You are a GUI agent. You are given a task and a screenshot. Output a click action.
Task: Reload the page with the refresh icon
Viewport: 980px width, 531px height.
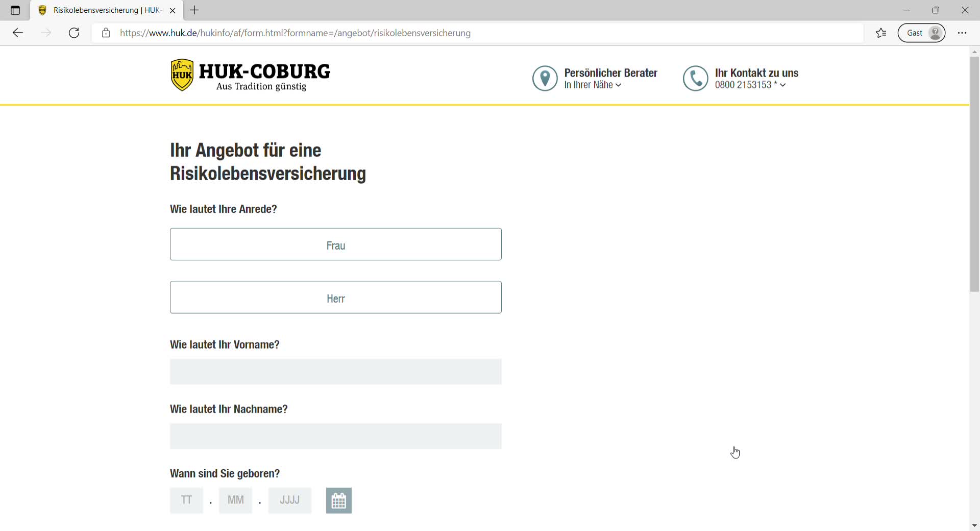click(x=74, y=33)
